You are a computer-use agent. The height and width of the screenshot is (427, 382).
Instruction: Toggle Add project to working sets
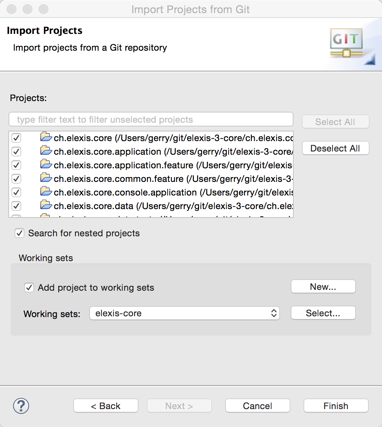[29, 287]
